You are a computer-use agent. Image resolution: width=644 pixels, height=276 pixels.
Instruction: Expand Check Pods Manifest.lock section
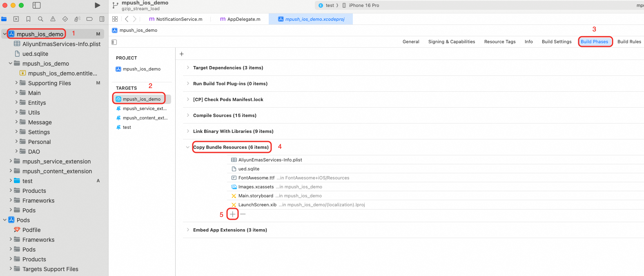[188, 99]
